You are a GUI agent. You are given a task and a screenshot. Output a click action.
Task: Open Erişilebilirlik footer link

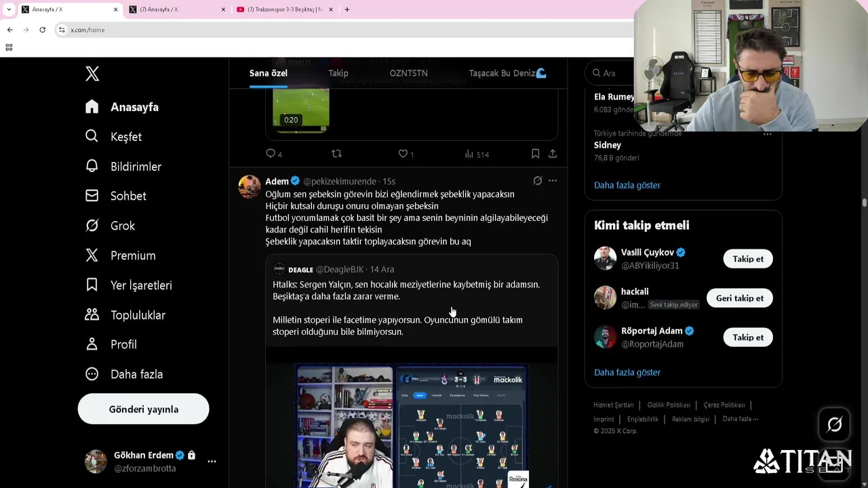coord(643,420)
